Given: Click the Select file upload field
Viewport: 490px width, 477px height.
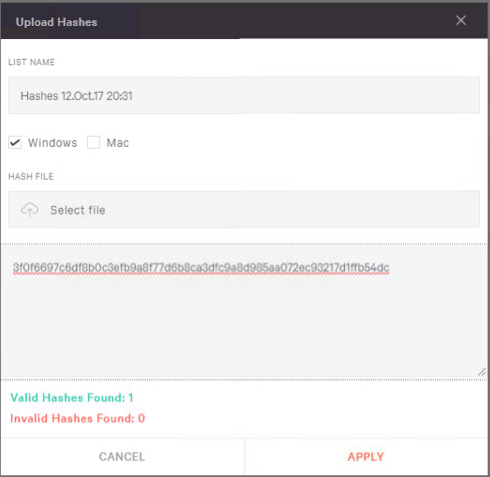Looking at the screenshot, I should pos(244,210).
